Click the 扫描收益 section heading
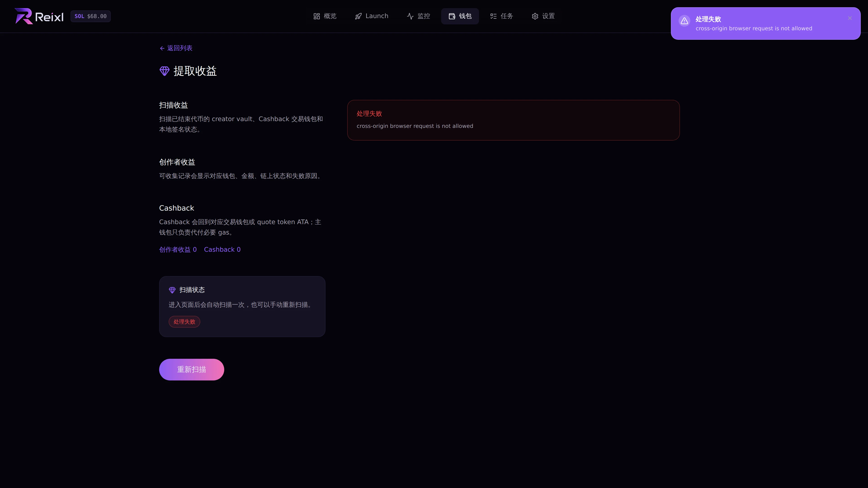The width and height of the screenshot is (868, 488). [173, 106]
